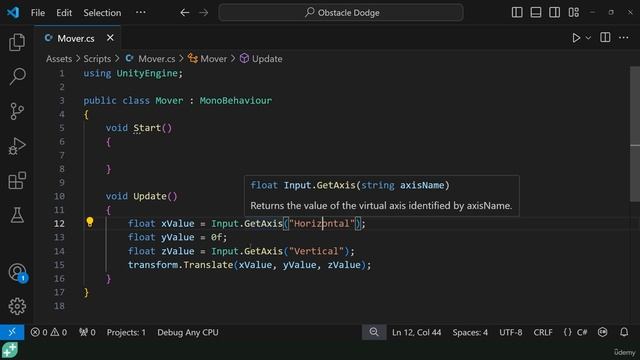The width and height of the screenshot is (640, 360).
Task: Open the Explorer view in activity bar
Action: click(17, 42)
